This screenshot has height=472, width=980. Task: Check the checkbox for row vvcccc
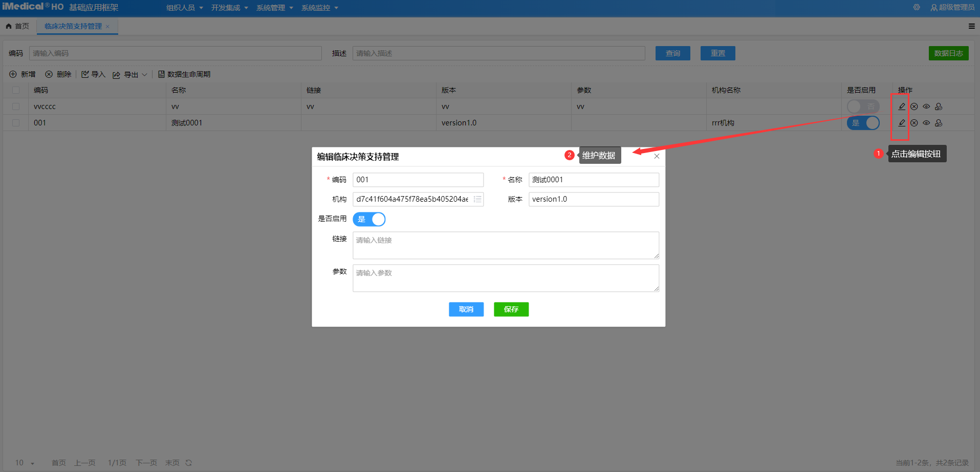(16, 106)
